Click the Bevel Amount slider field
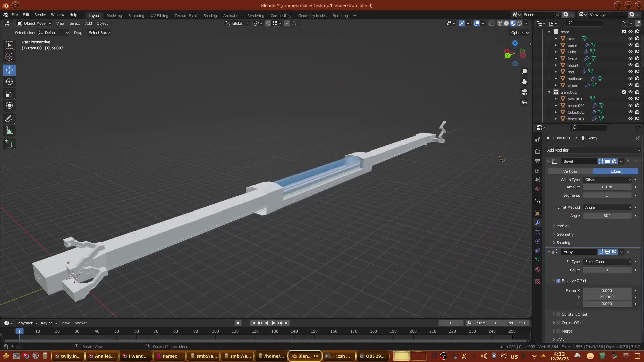Viewport: 644px width, 362px height. coord(607,187)
